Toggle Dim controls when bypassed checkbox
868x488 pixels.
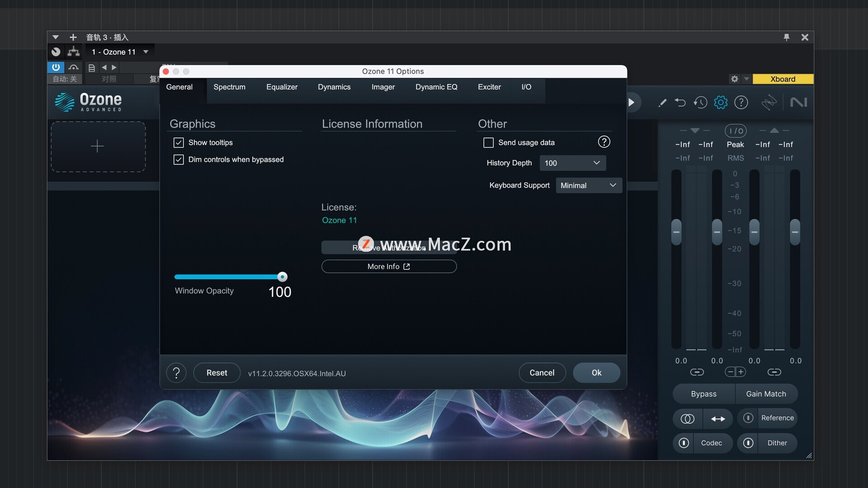coord(179,160)
